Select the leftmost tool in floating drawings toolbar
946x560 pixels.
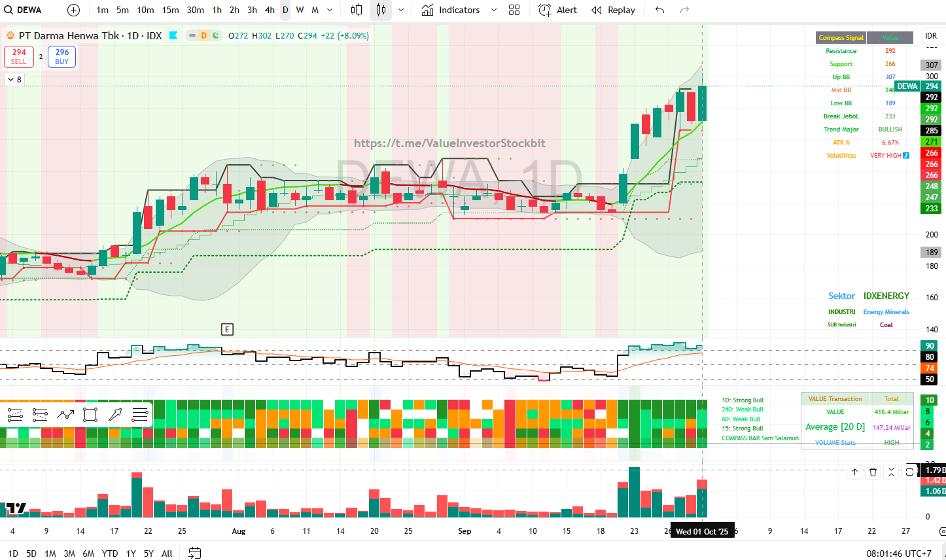pos(16,414)
